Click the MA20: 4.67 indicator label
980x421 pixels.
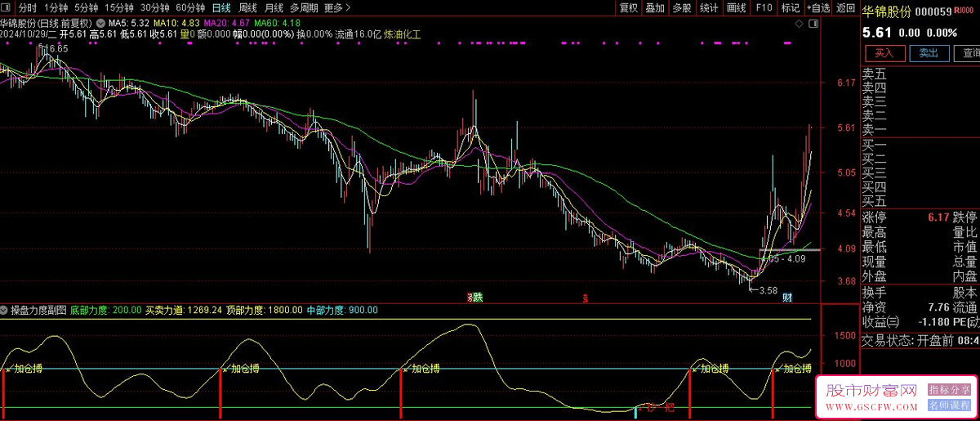[226, 24]
